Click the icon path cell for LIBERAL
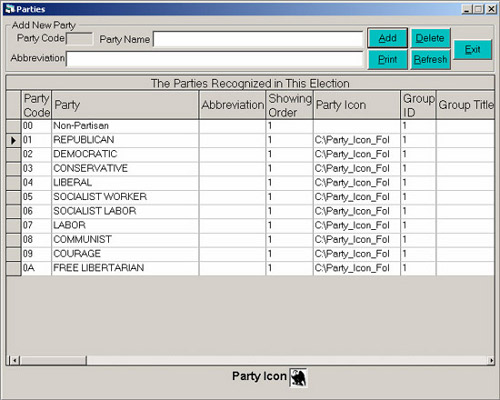Viewport: 500px width, 400px height. tap(357, 183)
